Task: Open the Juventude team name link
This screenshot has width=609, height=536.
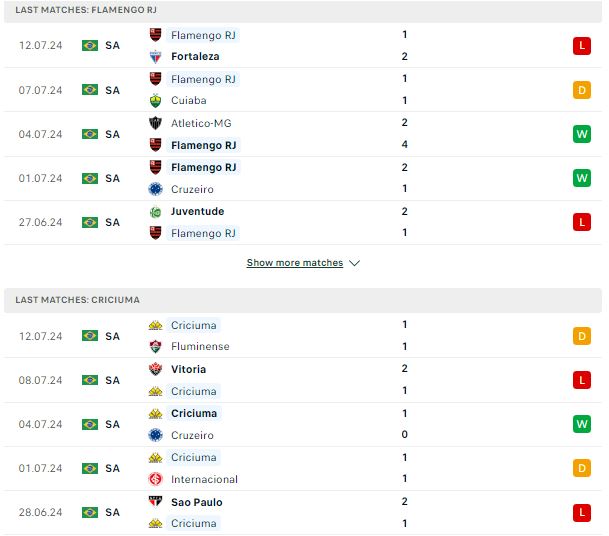Action: tap(197, 212)
